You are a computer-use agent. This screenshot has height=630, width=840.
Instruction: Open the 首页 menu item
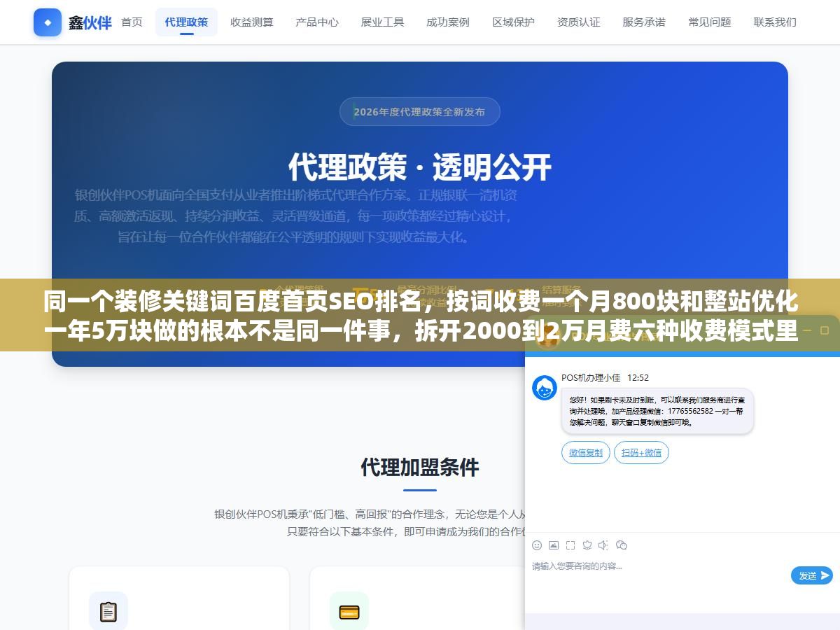(x=132, y=22)
